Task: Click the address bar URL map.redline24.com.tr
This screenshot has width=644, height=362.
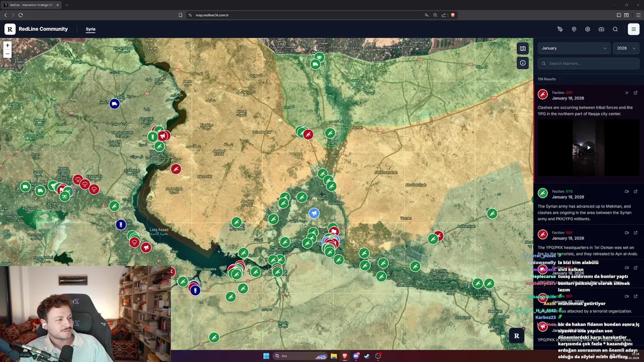Action: click(x=212, y=15)
